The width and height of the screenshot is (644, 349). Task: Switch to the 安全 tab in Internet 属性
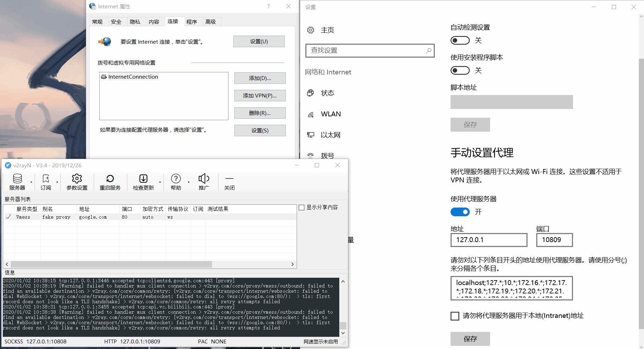coord(117,21)
